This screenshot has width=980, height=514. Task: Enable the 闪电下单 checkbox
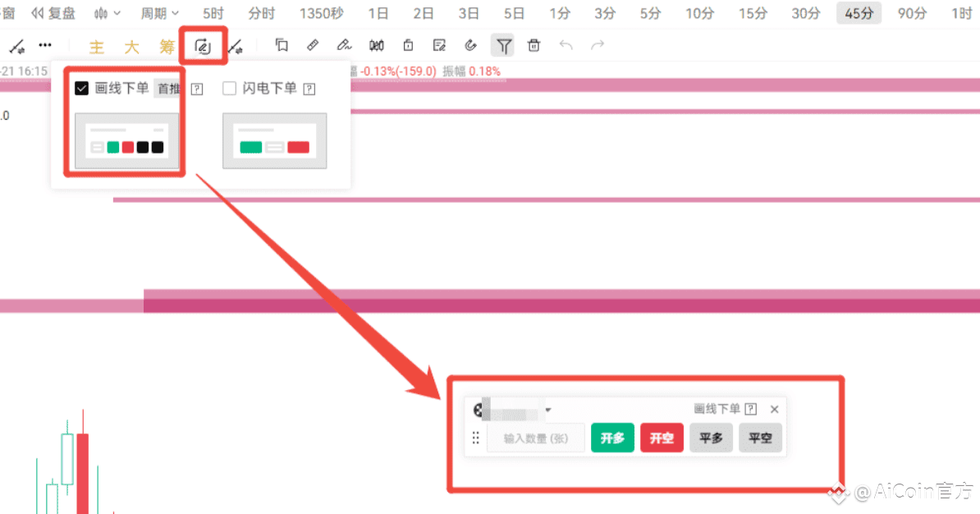229,88
